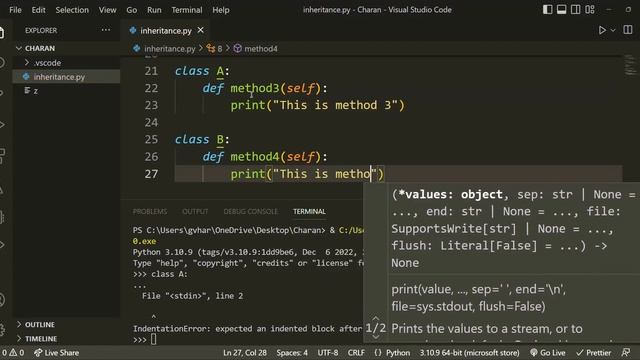Click errors and warnings status indicator

[x=13, y=353]
